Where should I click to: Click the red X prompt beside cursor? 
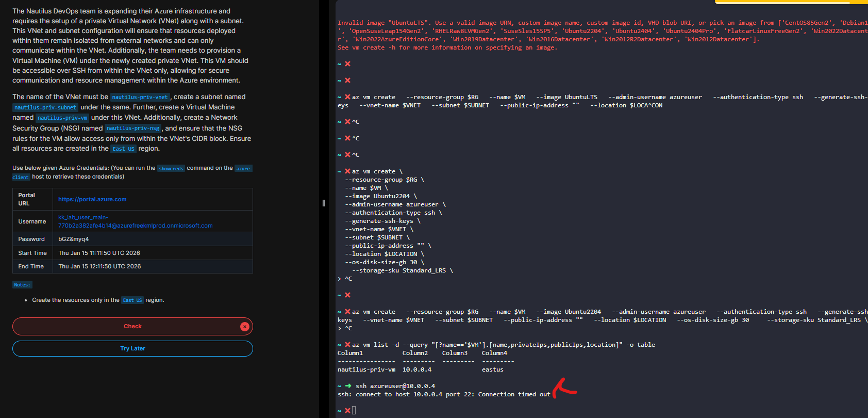(347, 411)
